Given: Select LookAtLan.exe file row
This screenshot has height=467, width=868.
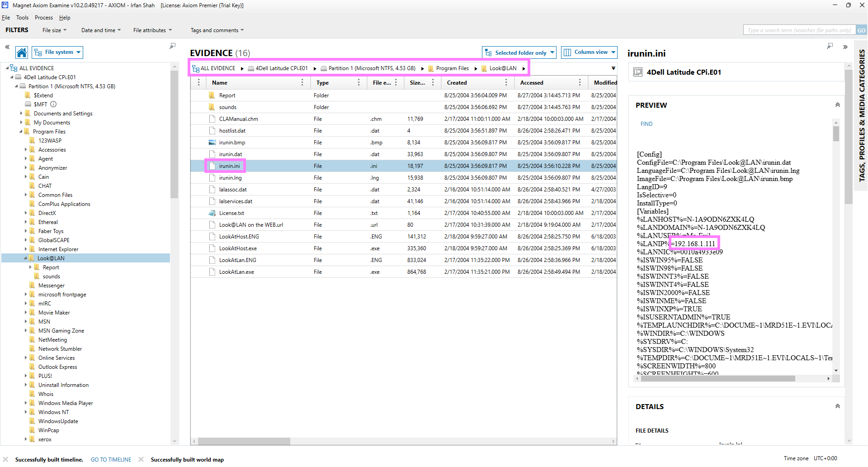Looking at the screenshot, I should pos(404,272).
